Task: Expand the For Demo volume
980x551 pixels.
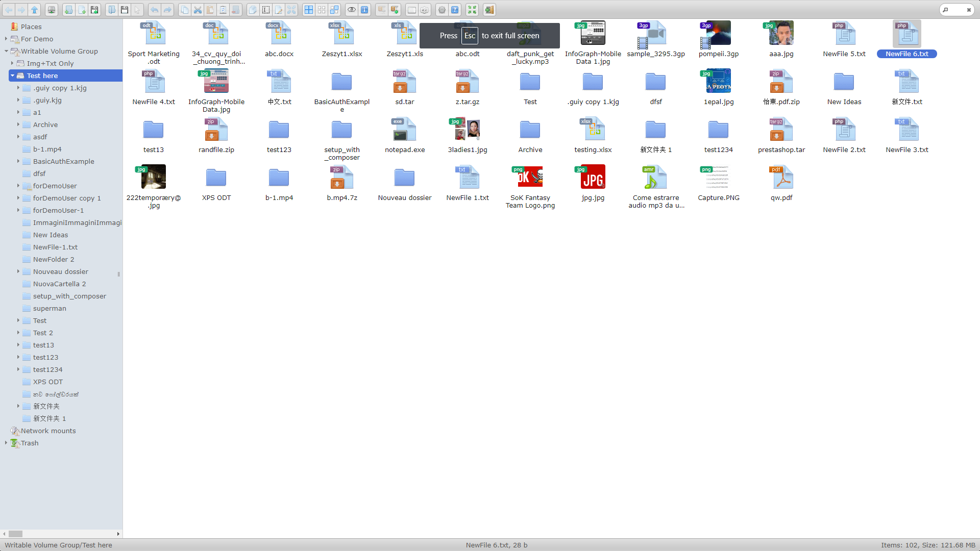Action: (x=6, y=39)
